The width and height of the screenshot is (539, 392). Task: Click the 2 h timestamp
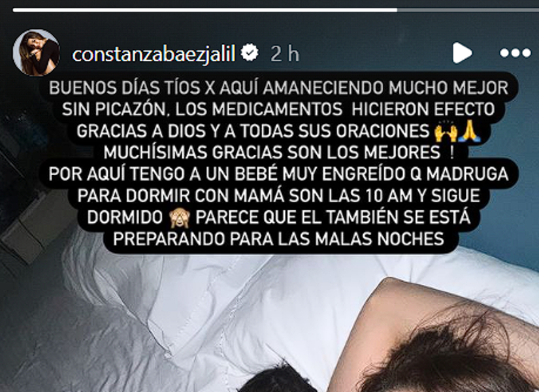285,54
